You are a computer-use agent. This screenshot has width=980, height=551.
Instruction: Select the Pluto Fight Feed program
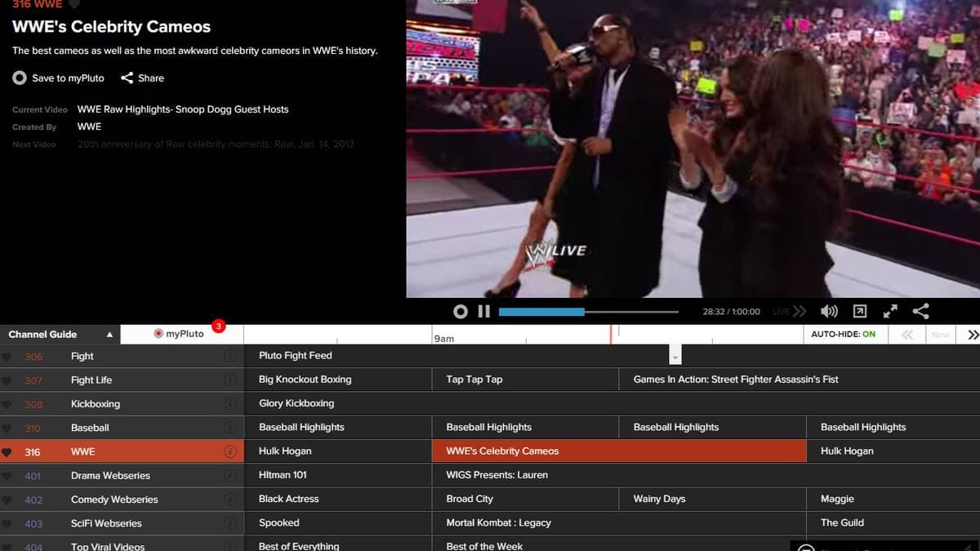[612, 356]
